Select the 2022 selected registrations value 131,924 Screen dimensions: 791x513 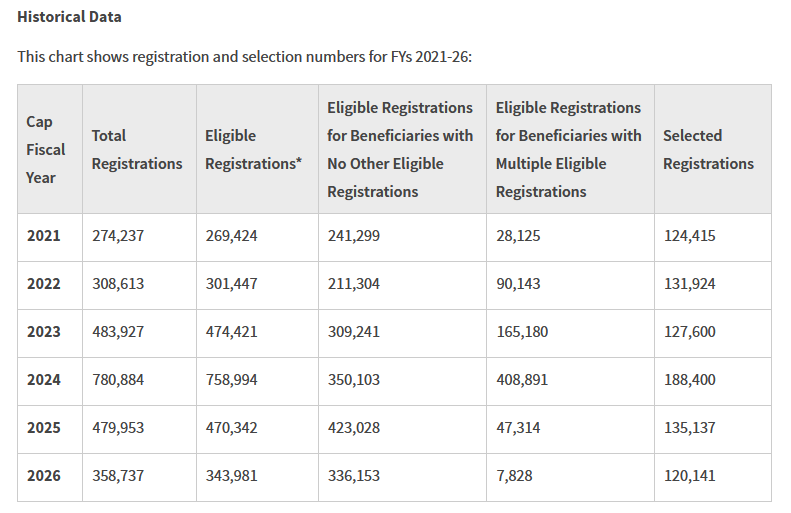coord(690,284)
